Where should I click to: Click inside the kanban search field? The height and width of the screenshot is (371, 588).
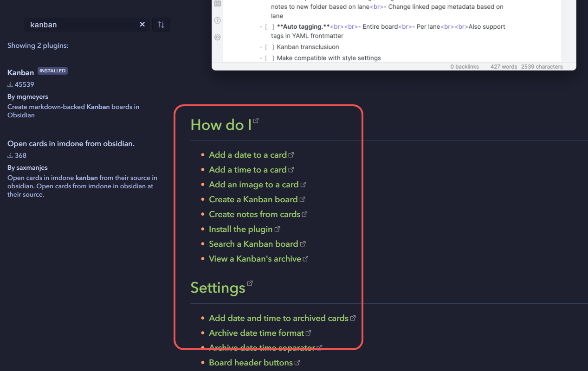point(84,24)
